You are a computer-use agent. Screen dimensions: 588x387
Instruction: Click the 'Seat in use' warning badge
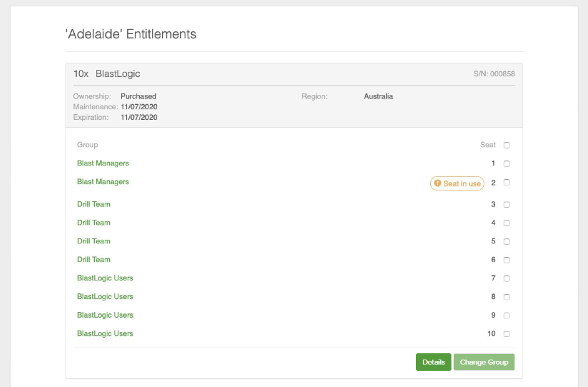[x=457, y=184]
